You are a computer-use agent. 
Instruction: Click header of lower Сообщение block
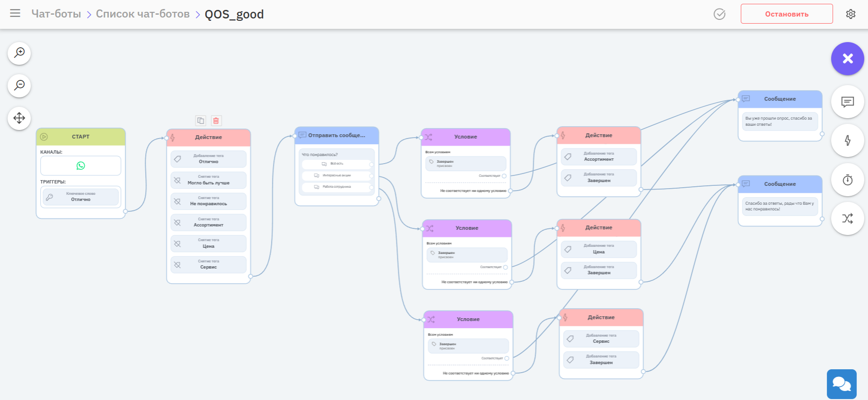pos(780,184)
